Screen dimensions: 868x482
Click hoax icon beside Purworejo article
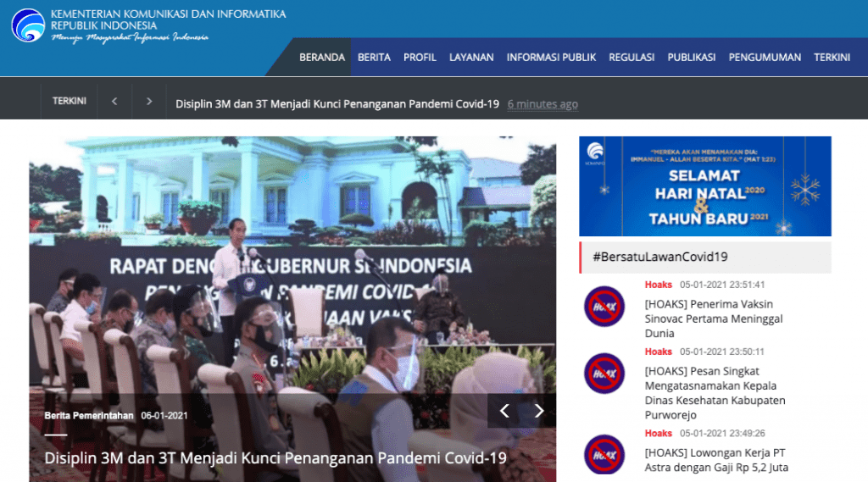tap(604, 374)
